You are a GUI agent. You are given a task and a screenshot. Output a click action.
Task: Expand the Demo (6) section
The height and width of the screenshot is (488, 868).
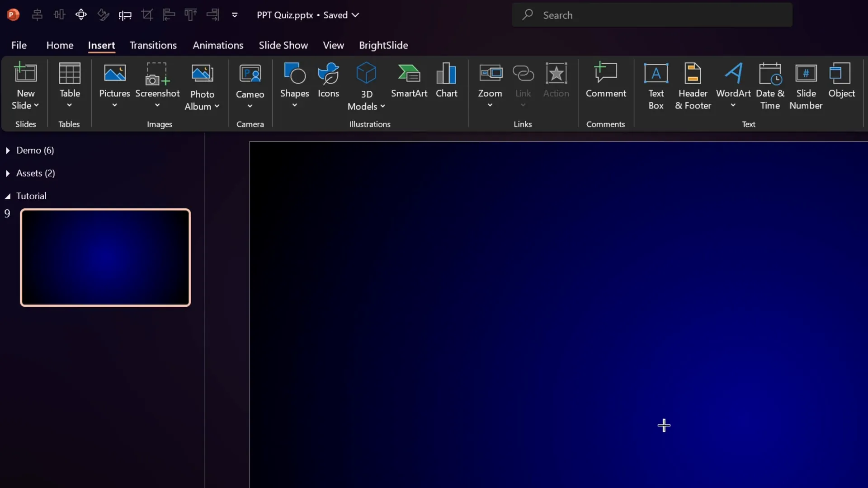click(x=8, y=150)
